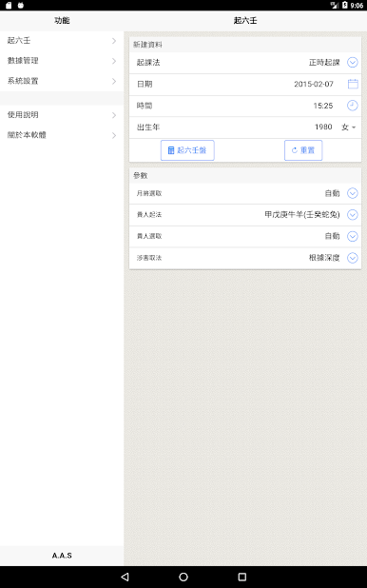Expand the 貴人選取 dropdown circle icon
367x588 pixels.
point(353,236)
